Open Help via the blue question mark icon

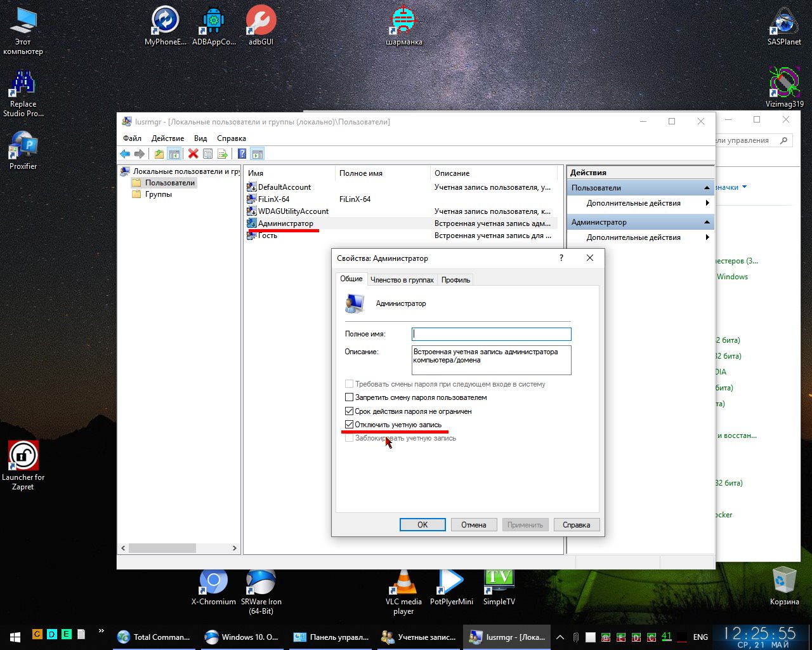point(242,154)
